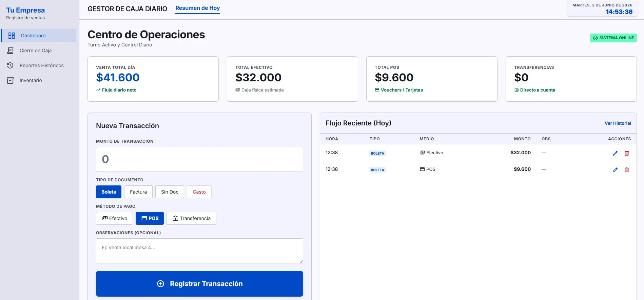Edit the POS $9.600 transaction

[x=615, y=170]
